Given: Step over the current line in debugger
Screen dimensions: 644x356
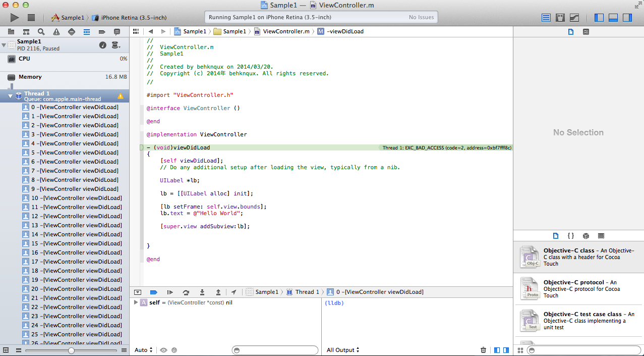Looking at the screenshot, I should [x=186, y=292].
